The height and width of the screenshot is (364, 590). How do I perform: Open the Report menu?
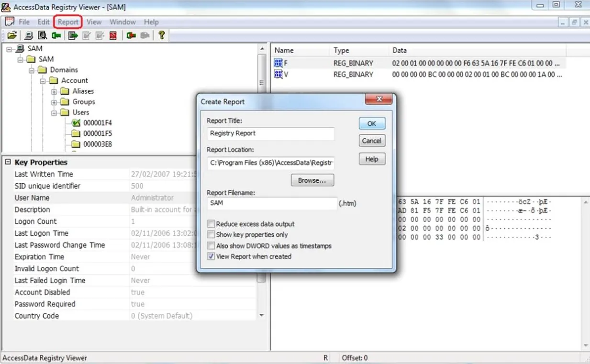coord(68,22)
